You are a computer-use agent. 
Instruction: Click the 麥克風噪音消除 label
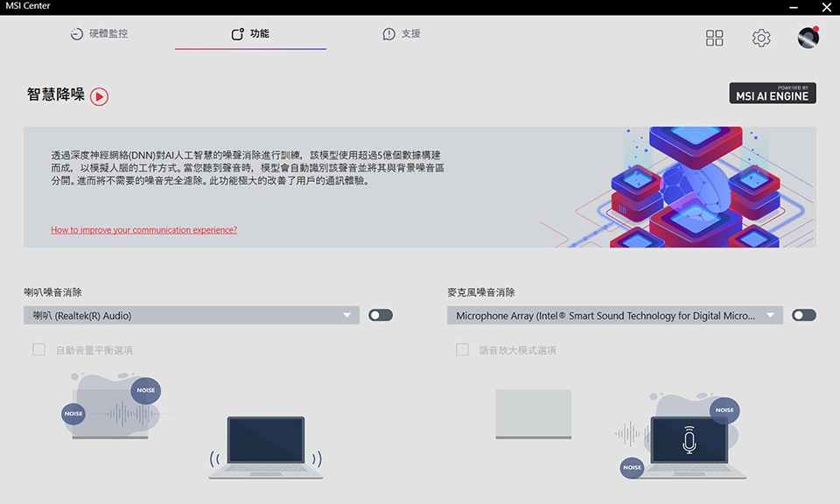480,292
